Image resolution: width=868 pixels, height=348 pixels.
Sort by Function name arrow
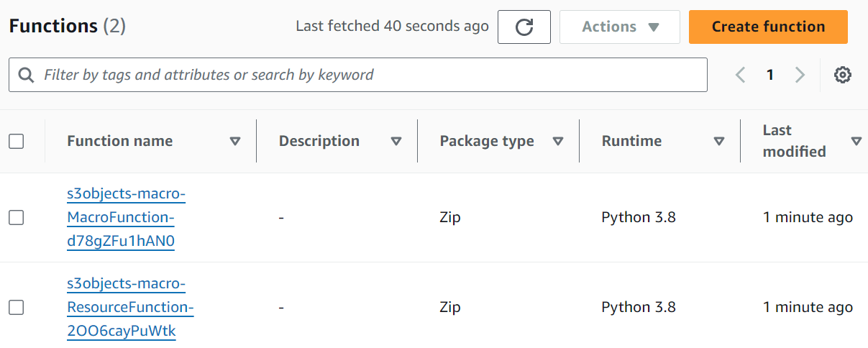tap(234, 141)
